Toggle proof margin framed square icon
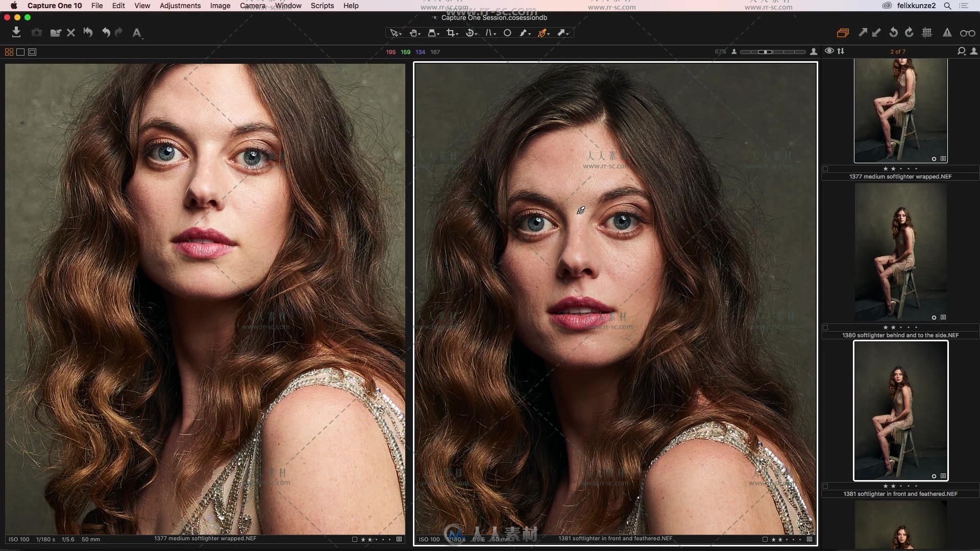This screenshot has height=551, width=980. pos(32,52)
